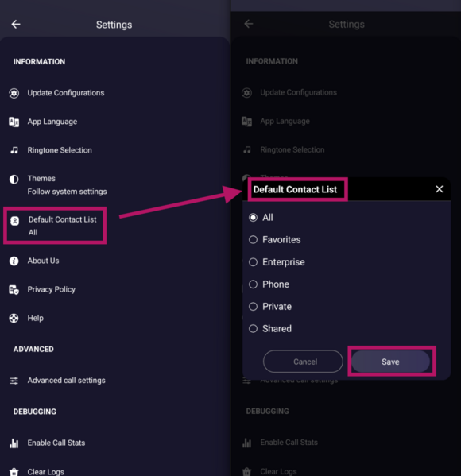The width and height of the screenshot is (461, 476).
Task: Click dimmed Clear Logs text in right panel
Action: click(278, 471)
